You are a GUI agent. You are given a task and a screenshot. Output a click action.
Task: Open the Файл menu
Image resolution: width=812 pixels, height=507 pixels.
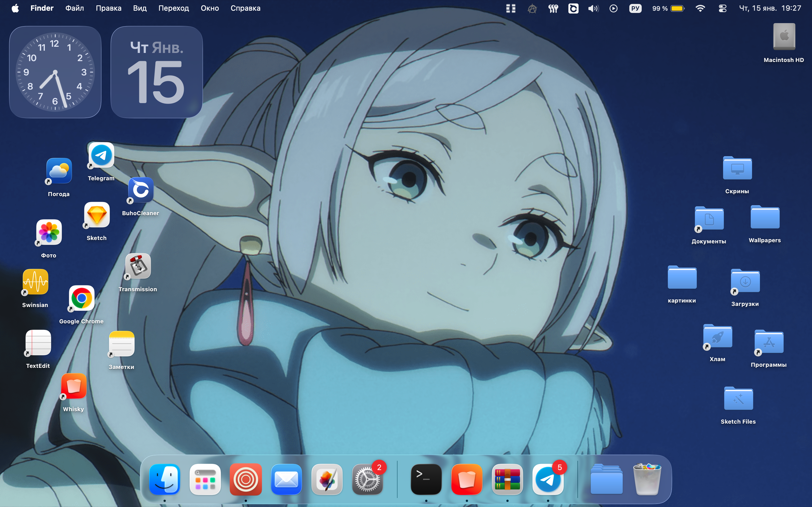(74, 8)
